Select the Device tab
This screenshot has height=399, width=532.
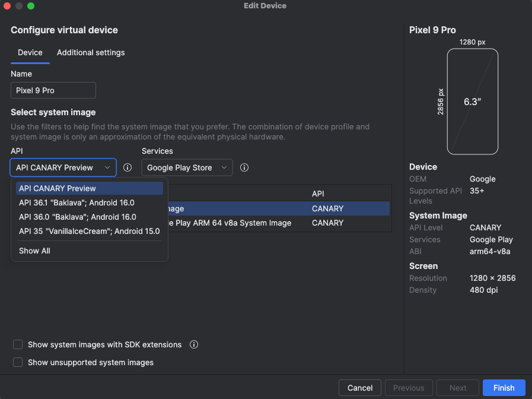tap(30, 53)
